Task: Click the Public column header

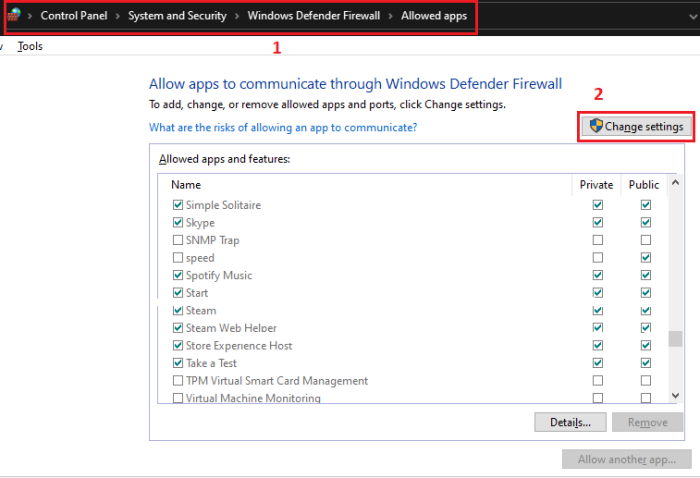Action: [x=644, y=185]
